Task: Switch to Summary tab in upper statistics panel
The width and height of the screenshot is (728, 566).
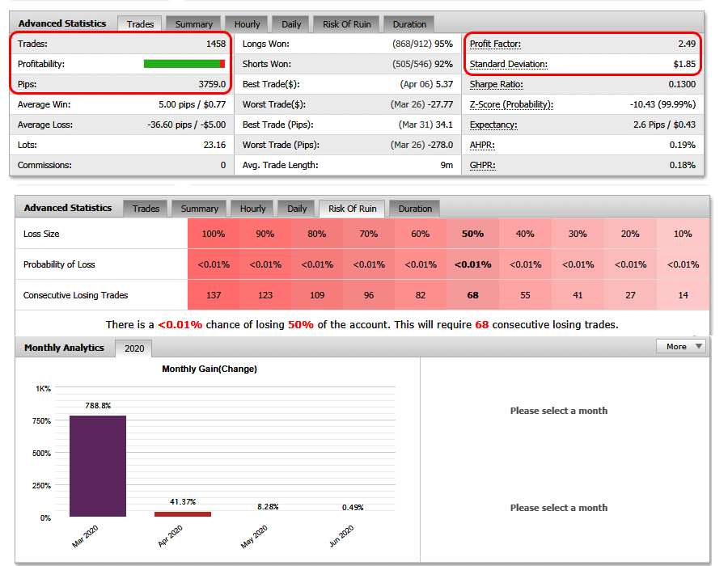Action: coord(194,24)
